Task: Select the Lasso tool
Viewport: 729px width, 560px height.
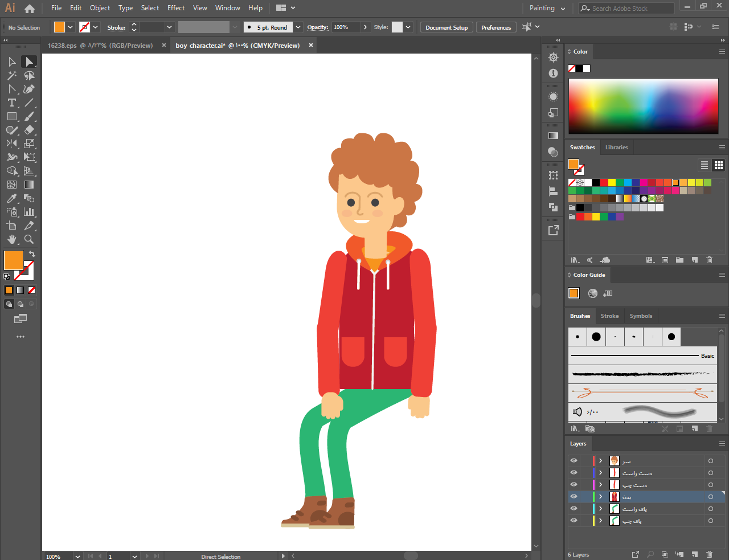Action: pyautogui.click(x=29, y=75)
